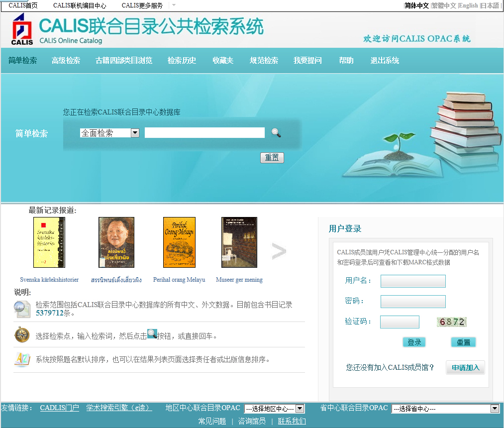
Task: Open the 联系我们 footer link
Action: (292, 421)
